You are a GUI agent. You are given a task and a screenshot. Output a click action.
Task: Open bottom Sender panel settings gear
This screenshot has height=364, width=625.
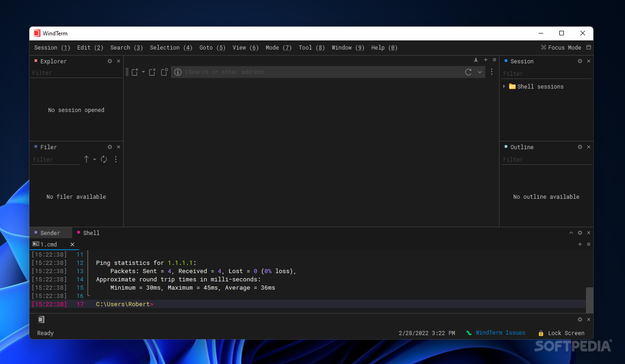580,233
